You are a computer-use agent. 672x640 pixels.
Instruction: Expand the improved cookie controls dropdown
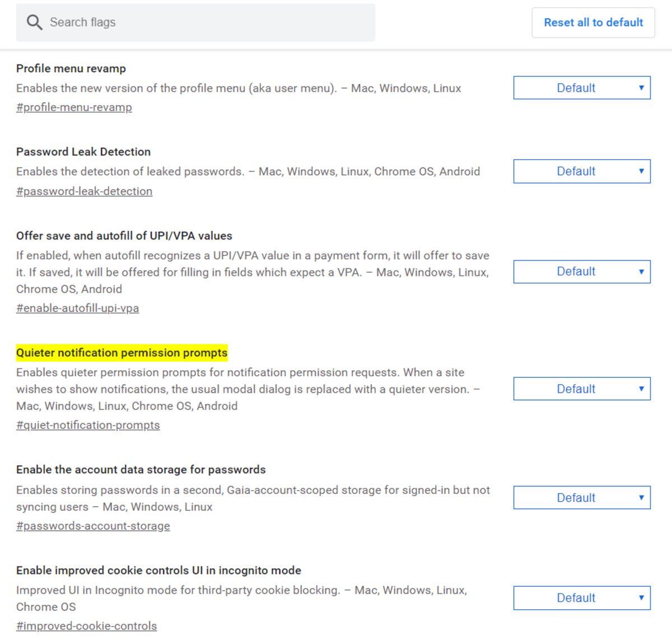click(x=581, y=598)
